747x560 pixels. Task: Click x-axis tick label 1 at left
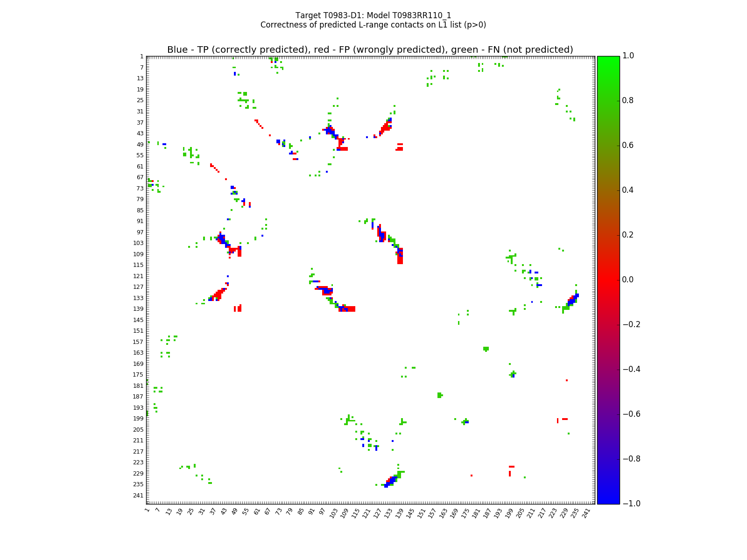coord(148,511)
